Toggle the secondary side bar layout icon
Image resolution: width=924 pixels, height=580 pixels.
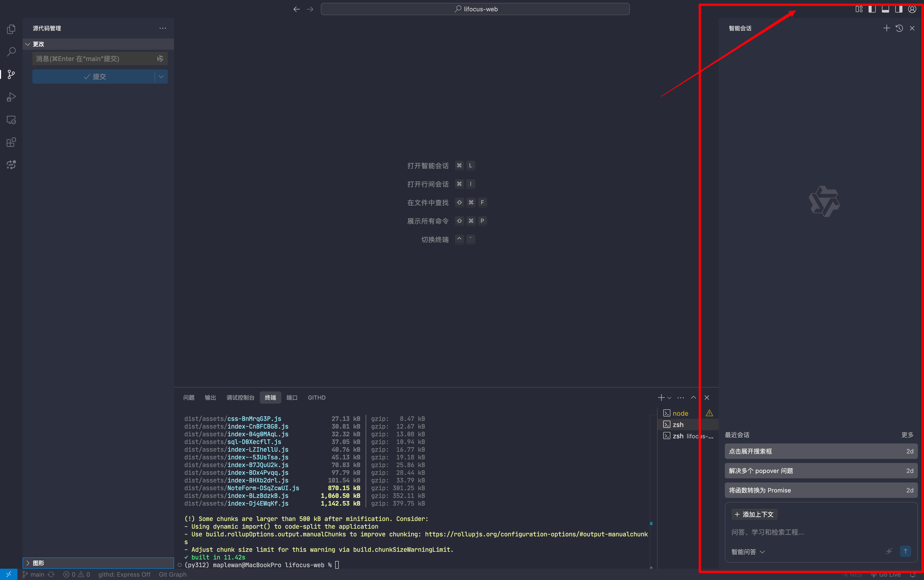click(898, 9)
